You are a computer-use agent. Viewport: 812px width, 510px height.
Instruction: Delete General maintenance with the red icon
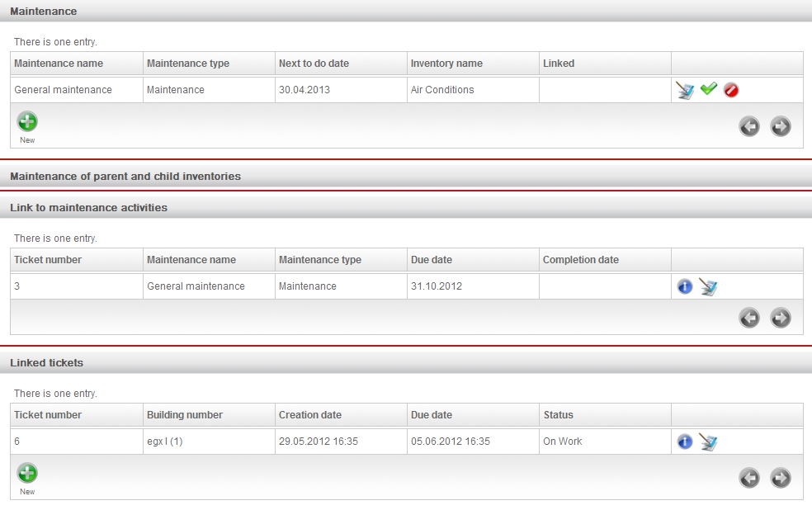[x=730, y=90]
